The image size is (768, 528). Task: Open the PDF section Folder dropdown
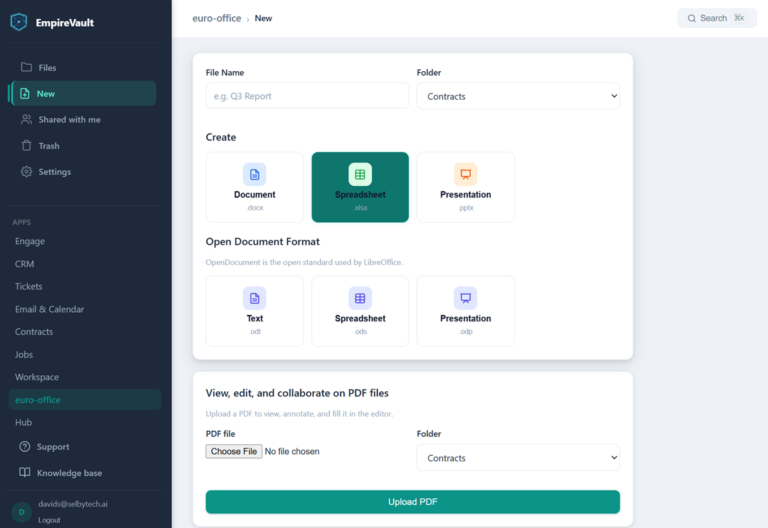pyautogui.click(x=518, y=457)
